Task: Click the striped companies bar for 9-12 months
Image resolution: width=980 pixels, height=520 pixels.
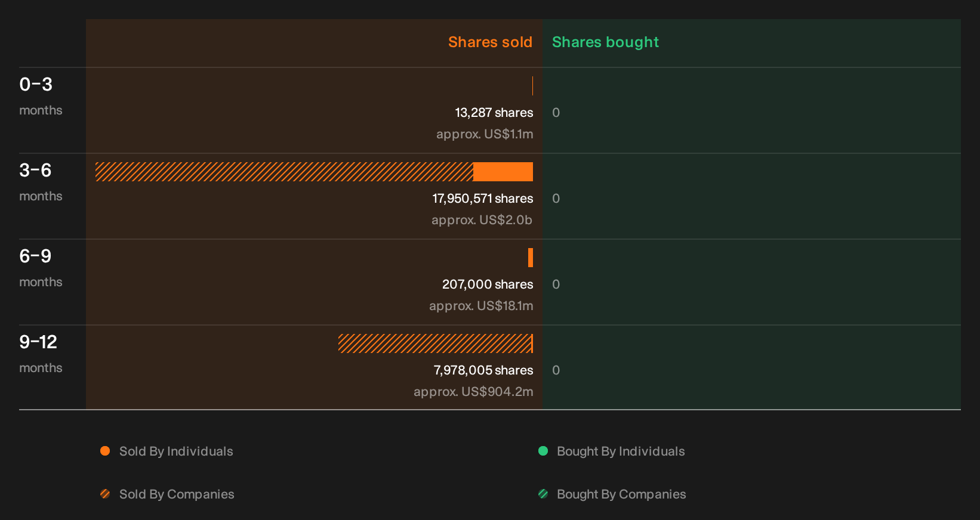Action: 434,343
